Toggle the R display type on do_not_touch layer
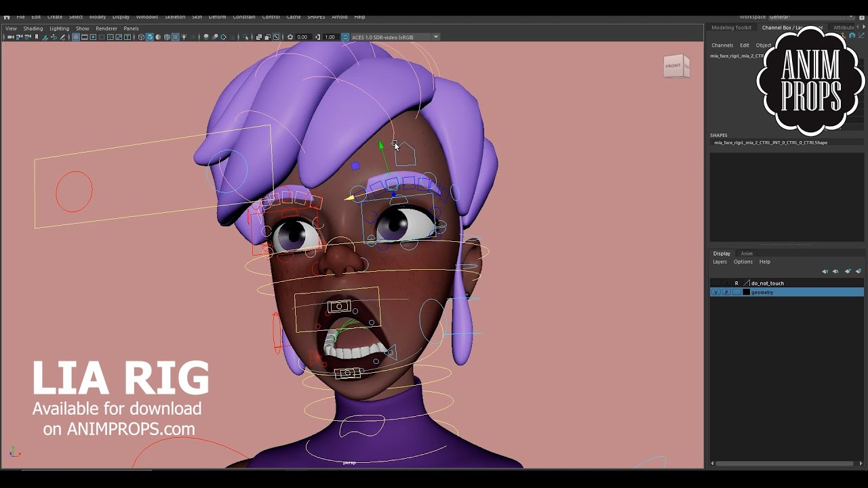Viewport: 868px width, 488px height. [x=736, y=283]
